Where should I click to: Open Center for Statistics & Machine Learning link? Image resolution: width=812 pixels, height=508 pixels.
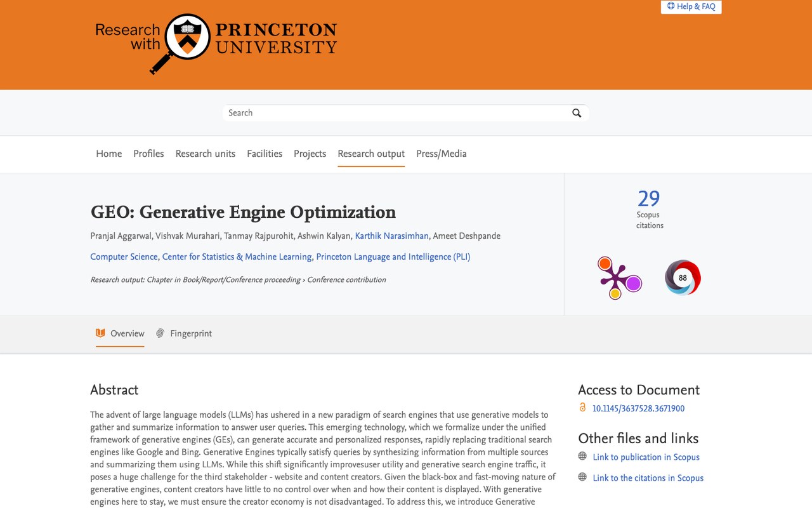(237, 257)
